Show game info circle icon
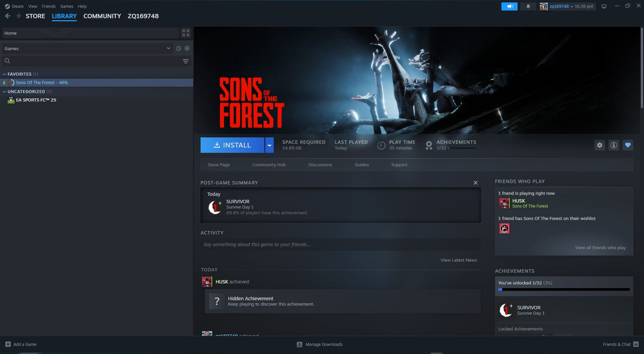This screenshot has width=644, height=354. pos(614,145)
